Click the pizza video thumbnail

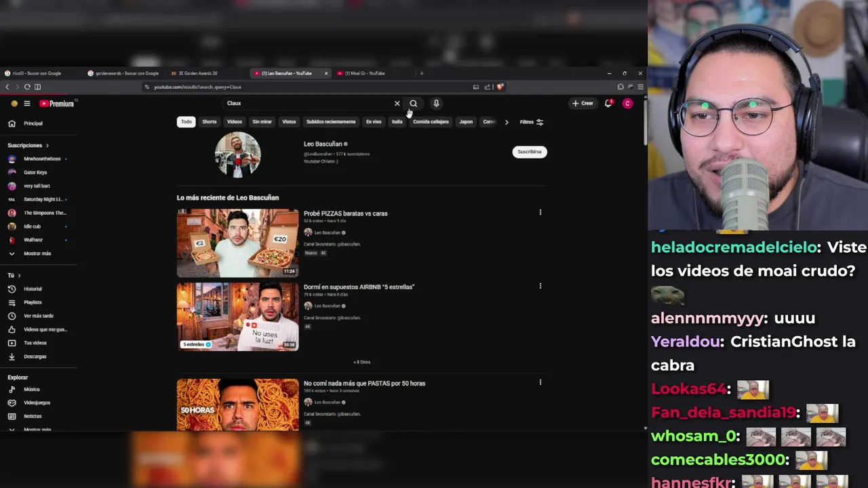(237, 243)
